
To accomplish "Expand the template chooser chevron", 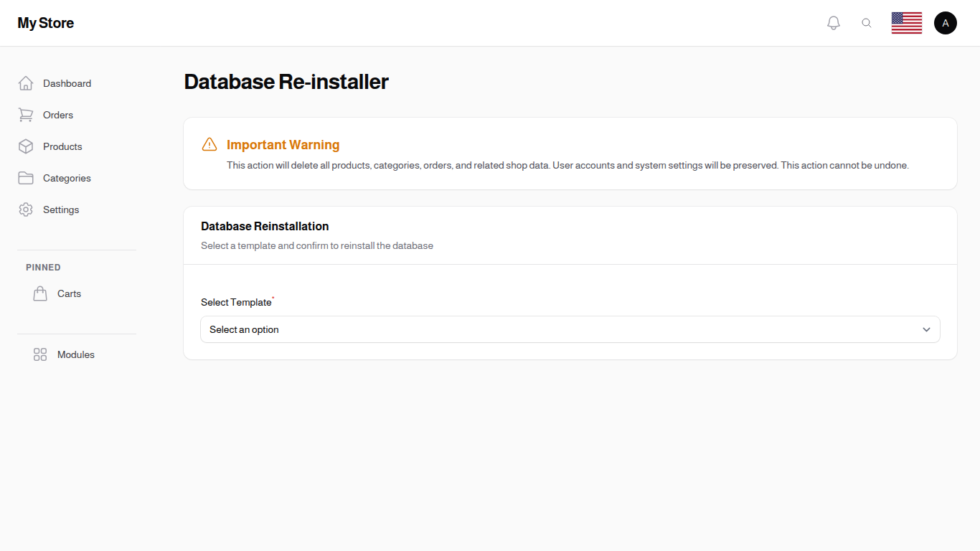I will [x=926, y=329].
